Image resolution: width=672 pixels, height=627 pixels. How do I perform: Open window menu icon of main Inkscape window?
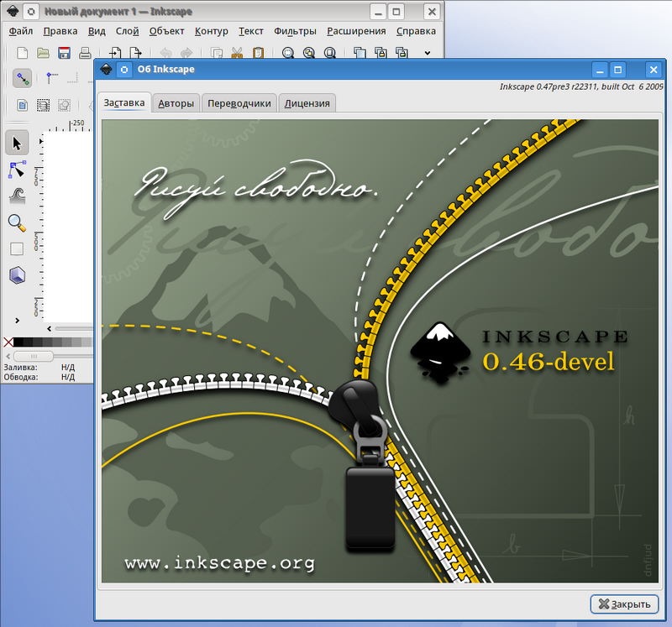coord(13,11)
